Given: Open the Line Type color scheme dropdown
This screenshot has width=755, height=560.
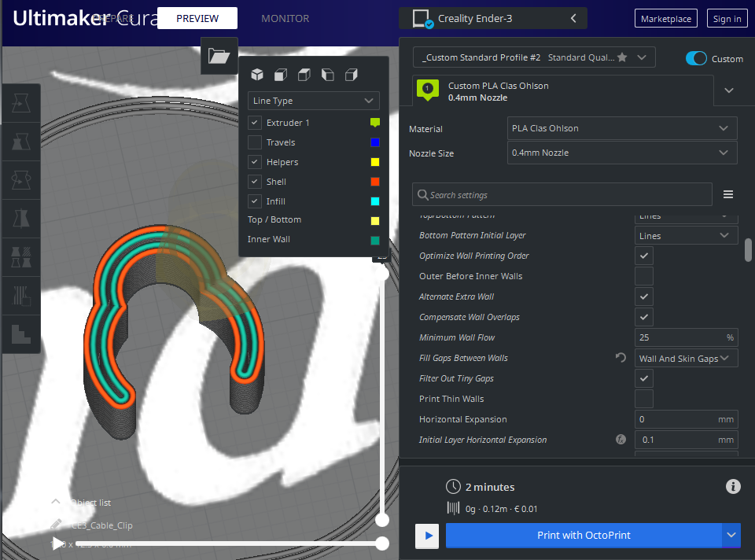Looking at the screenshot, I should 314,101.
